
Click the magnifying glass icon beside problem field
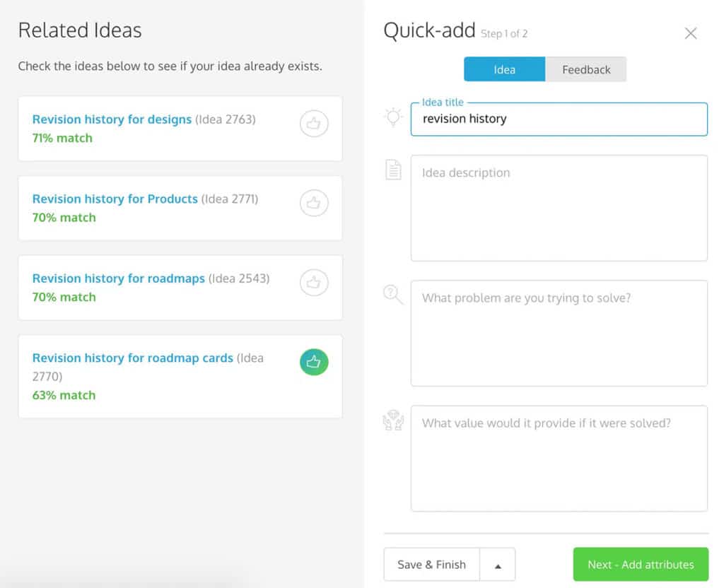[393, 295]
